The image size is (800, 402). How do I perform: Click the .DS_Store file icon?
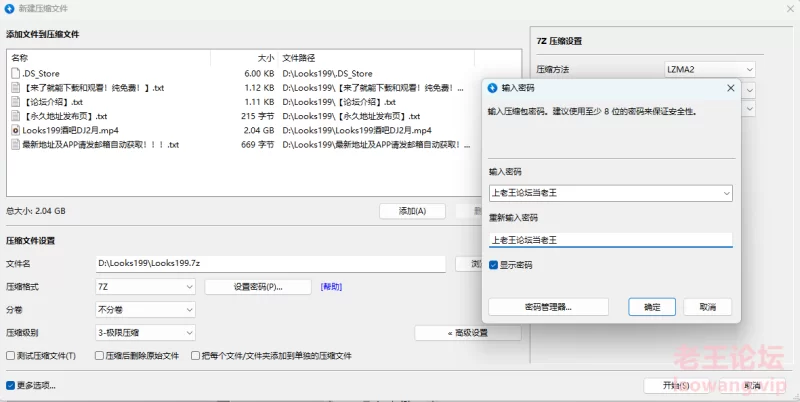tap(15, 73)
